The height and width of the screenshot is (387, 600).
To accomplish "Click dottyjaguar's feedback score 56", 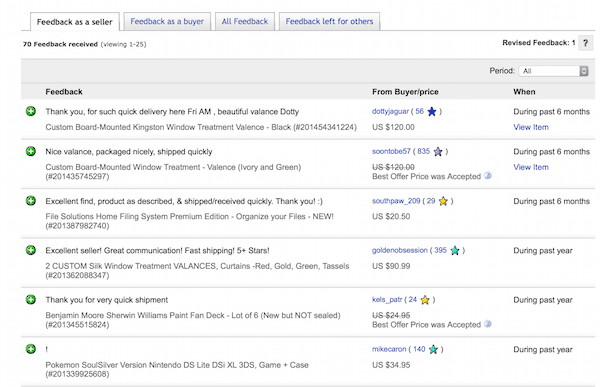I will (419, 111).
